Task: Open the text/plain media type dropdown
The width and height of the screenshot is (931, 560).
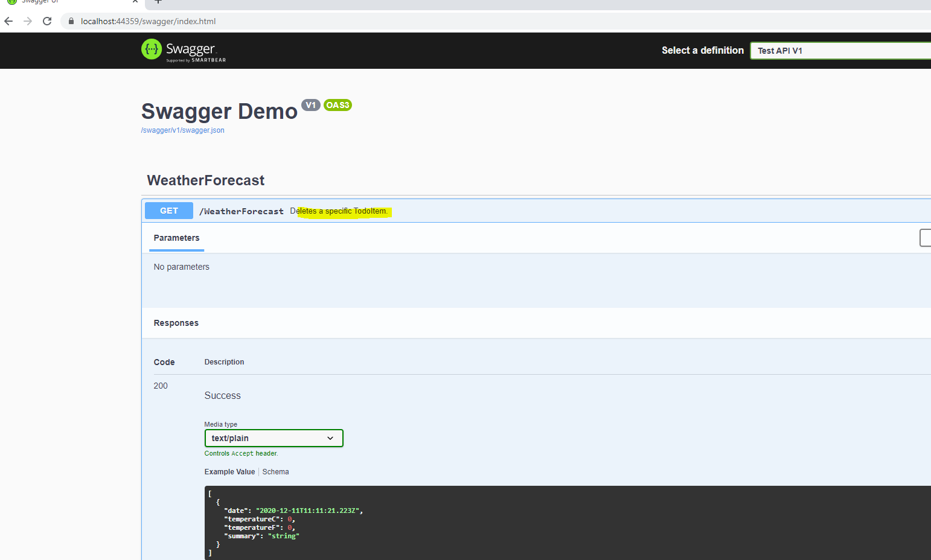Action: [x=274, y=438]
